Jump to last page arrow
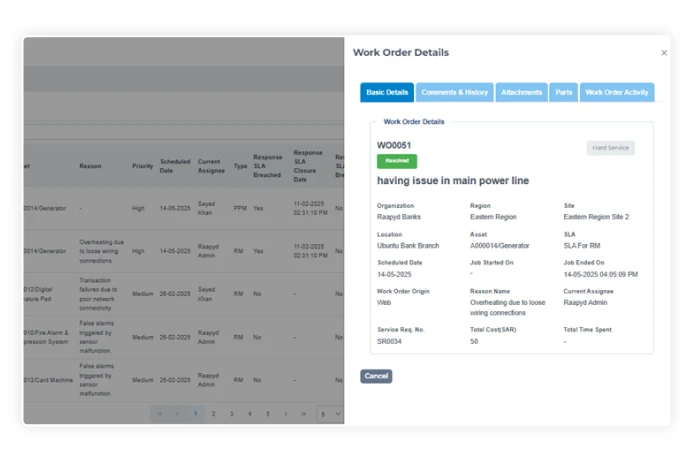692x462 pixels. point(304,413)
